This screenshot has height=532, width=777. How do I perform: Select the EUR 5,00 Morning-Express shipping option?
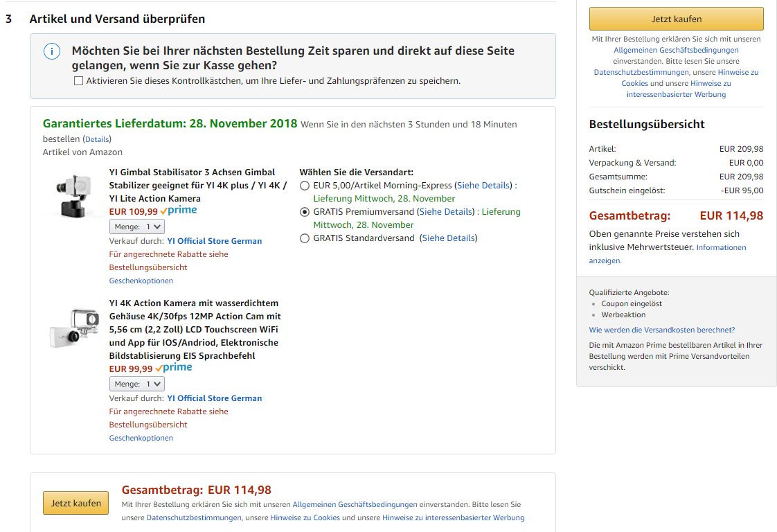[x=305, y=186]
